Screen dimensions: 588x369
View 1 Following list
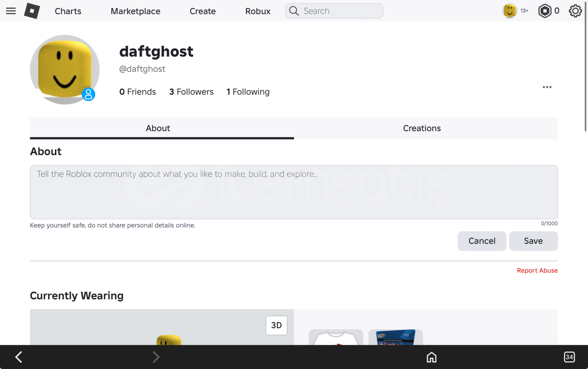pyautogui.click(x=248, y=92)
